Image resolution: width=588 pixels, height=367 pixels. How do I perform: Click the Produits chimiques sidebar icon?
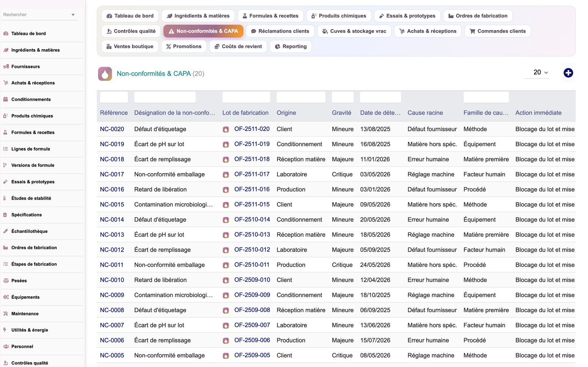6,116
